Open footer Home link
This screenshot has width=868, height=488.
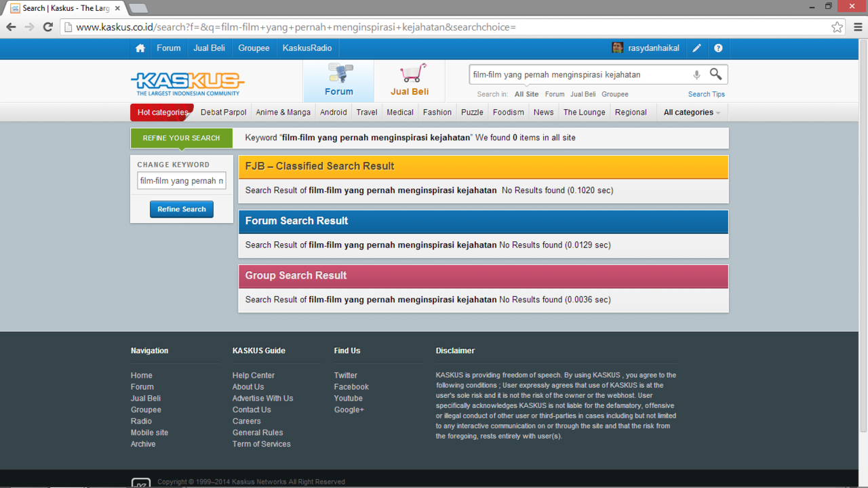142,375
